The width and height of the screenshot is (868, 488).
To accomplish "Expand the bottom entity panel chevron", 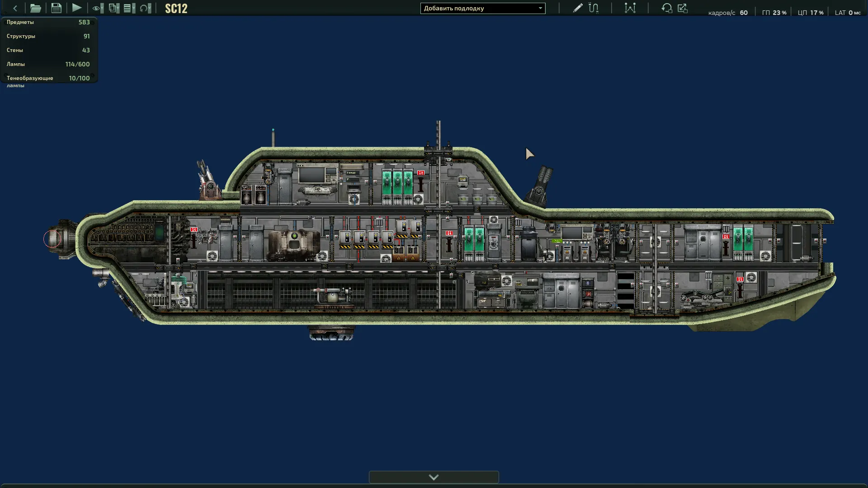I will point(434,477).
